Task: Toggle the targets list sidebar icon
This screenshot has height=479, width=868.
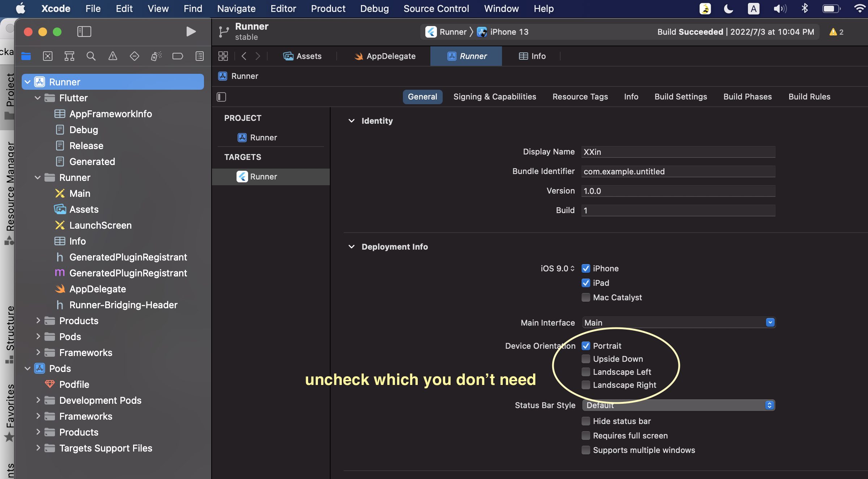Action: 221,97
